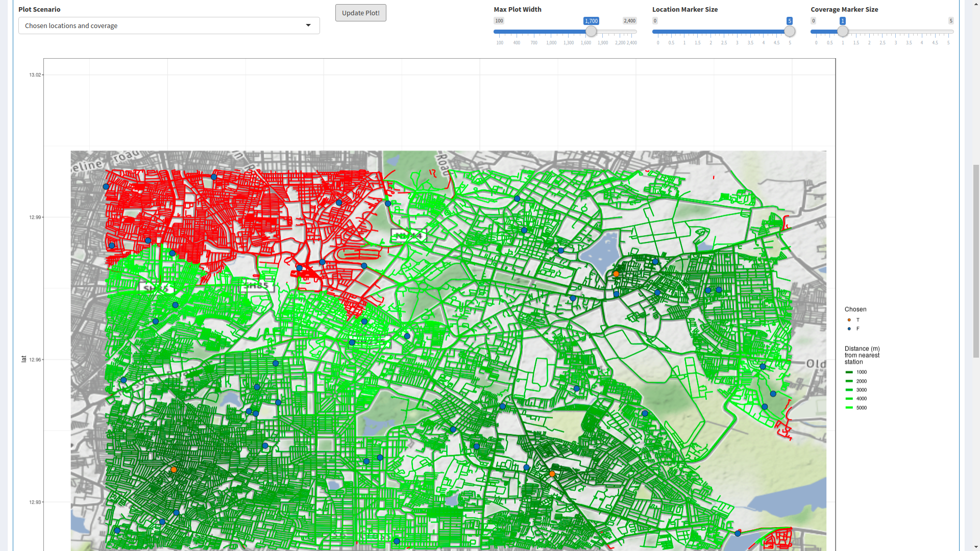Screen dimensions: 980x551
Task: Click the 1000 distance key in the legend
Action: (x=849, y=372)
